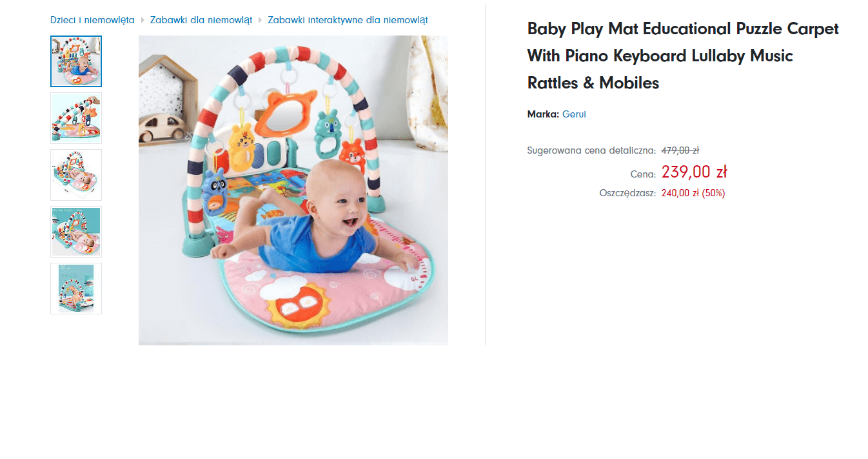This screenshot has height=459, width=868.
Task: Enlarge the main play mat product image
Action: (x=293, y=190)
